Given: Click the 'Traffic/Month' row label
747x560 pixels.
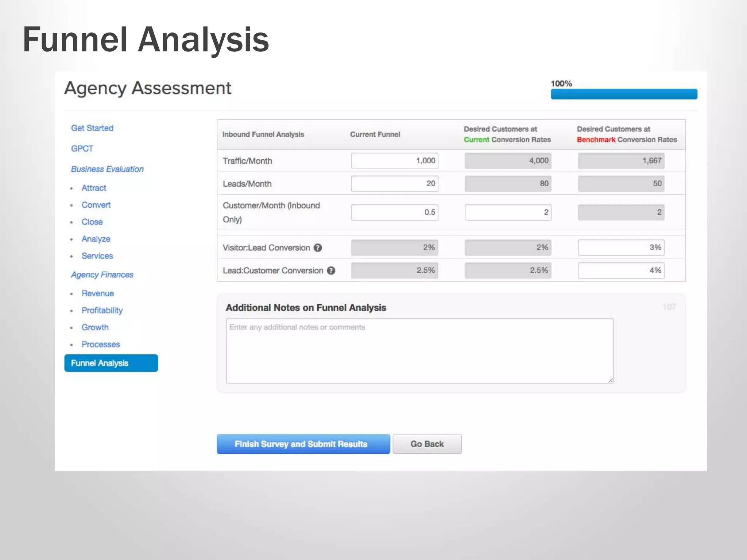Looking at the screenshot, I should coord(247,161).
